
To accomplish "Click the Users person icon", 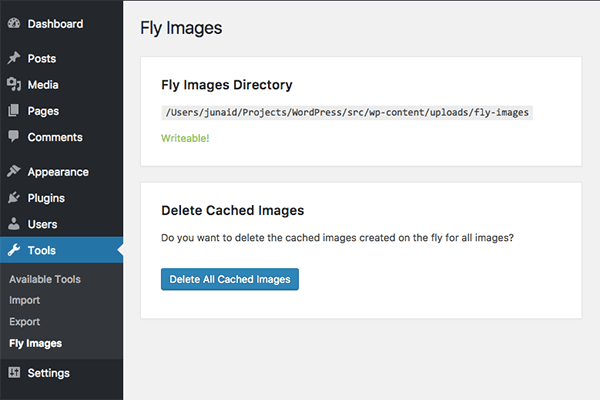I will point(14,224).
